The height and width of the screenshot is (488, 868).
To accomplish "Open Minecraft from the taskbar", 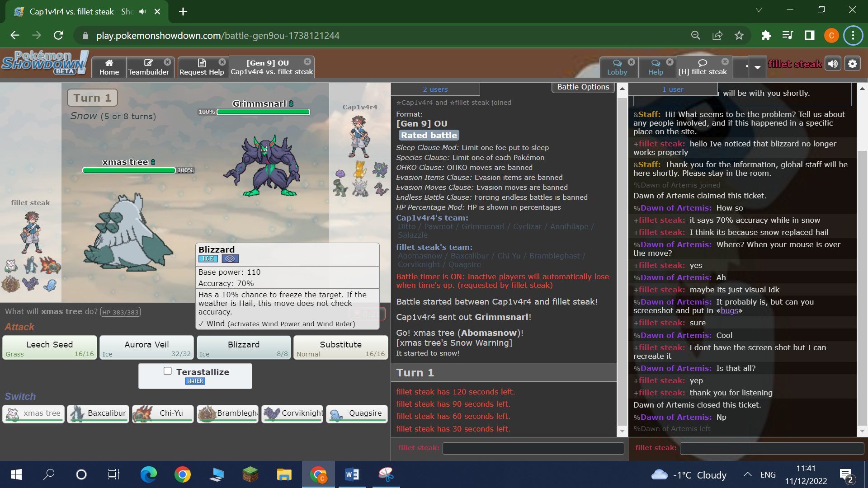I will point(250,474).
